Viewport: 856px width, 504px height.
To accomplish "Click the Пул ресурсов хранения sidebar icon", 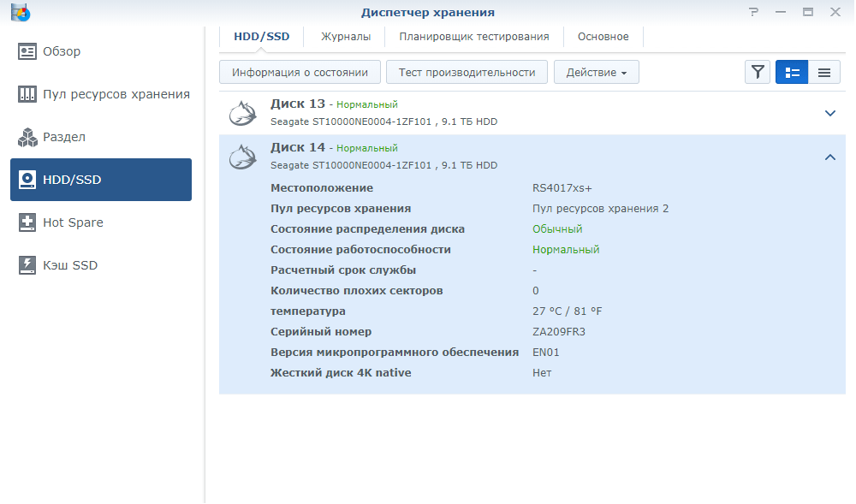I will click(x=27, y=94).
